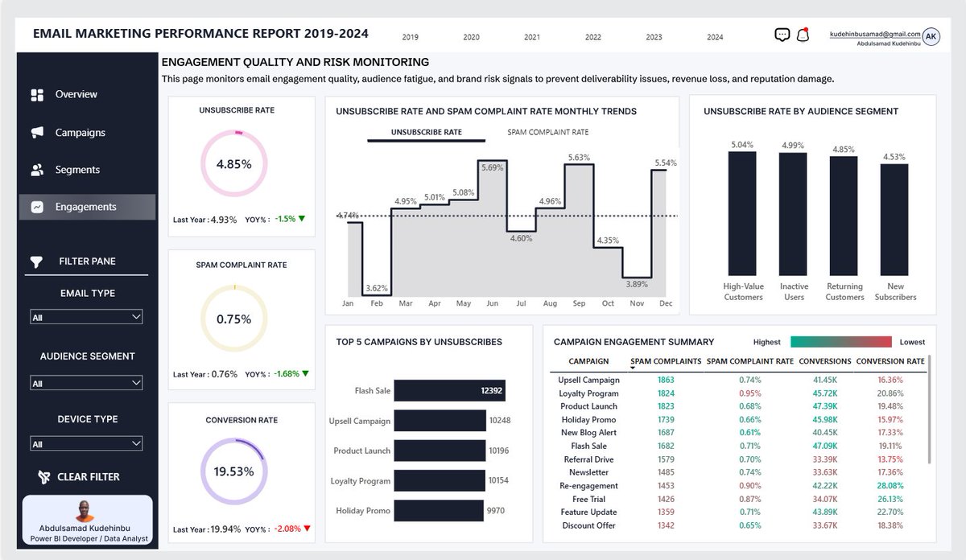
Task: Click the Spam Complaint Rate donut gauge
Action: (233, 319)
